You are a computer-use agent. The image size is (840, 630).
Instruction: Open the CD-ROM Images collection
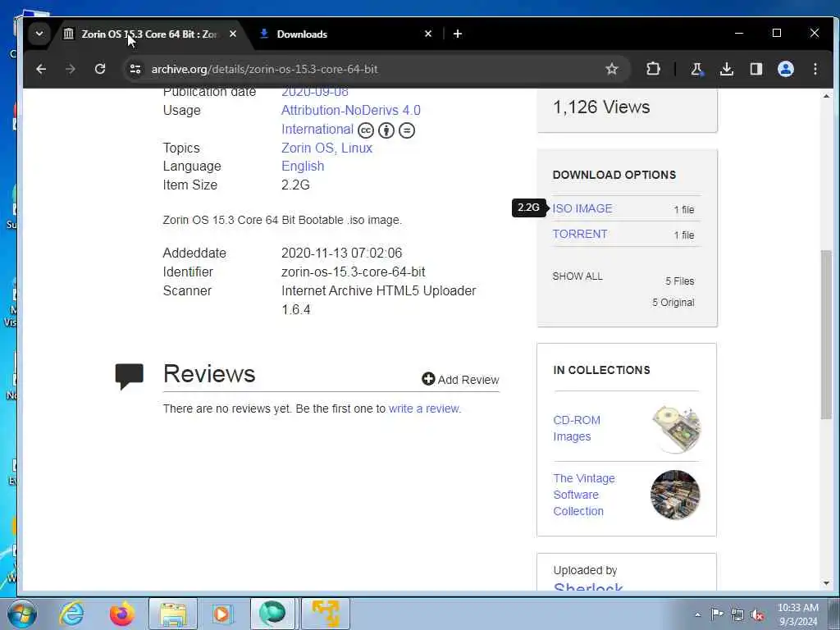pos(577,428)
